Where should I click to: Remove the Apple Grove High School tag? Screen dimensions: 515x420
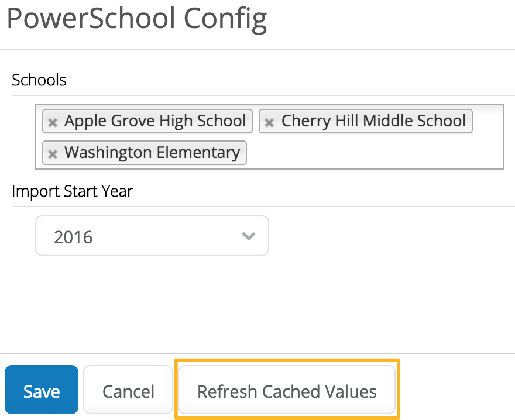click(x=53, y=122)
